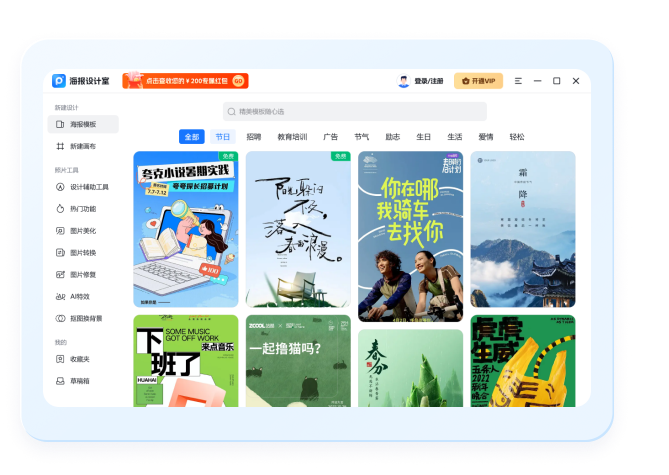669x475 pixels.
Task: Click the 200 red-packet promotion banner
Action: (185, 81)
